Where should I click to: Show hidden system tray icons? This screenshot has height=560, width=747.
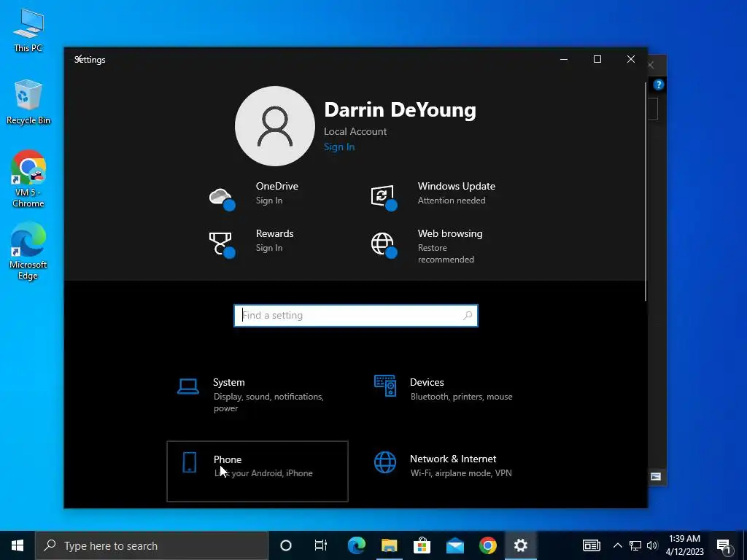point(617,545)
